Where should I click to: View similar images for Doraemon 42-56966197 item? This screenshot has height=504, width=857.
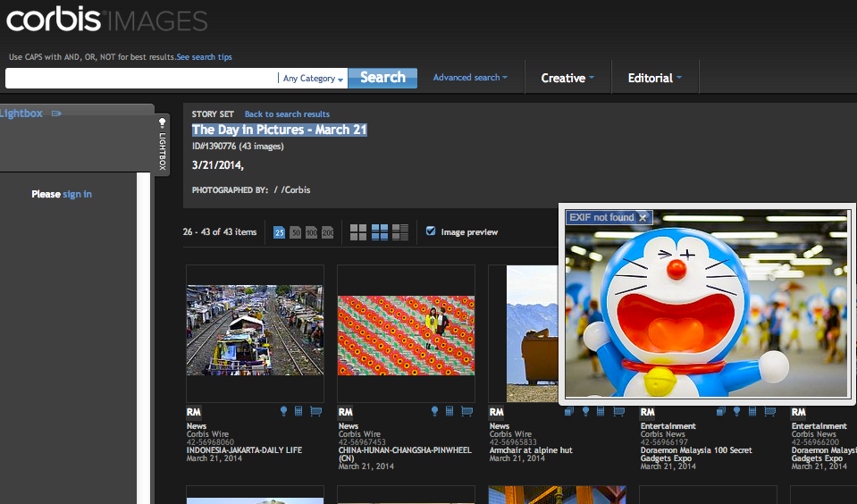[x=721, y=411]
